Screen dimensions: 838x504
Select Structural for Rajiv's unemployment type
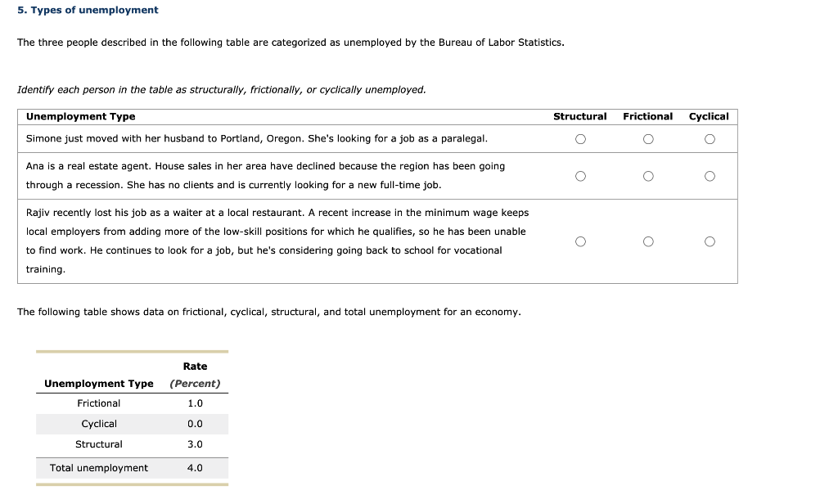(x=580, y=241)
